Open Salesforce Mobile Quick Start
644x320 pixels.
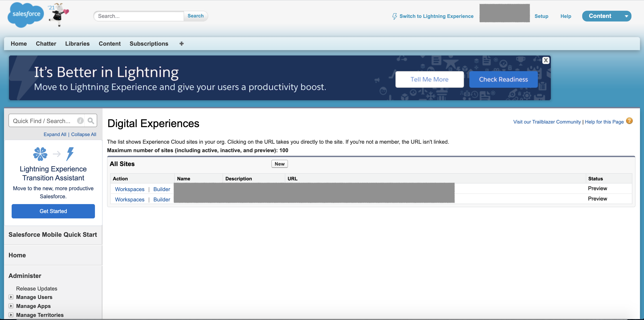(x=52, y=235)
